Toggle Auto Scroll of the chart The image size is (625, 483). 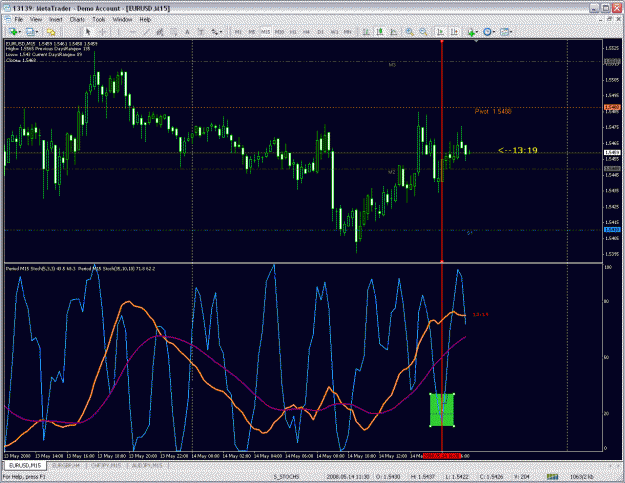tap(440, 32)
